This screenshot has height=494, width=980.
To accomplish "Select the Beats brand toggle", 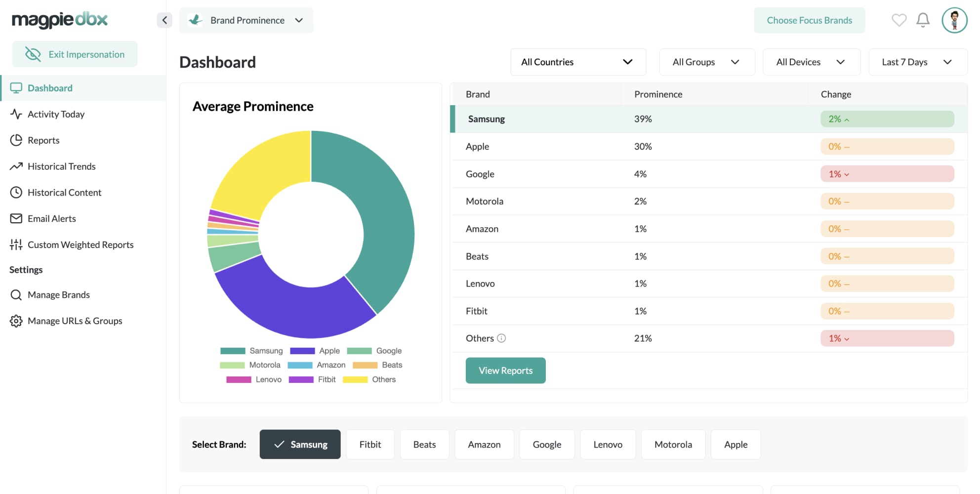I will [x=424, y=445].
